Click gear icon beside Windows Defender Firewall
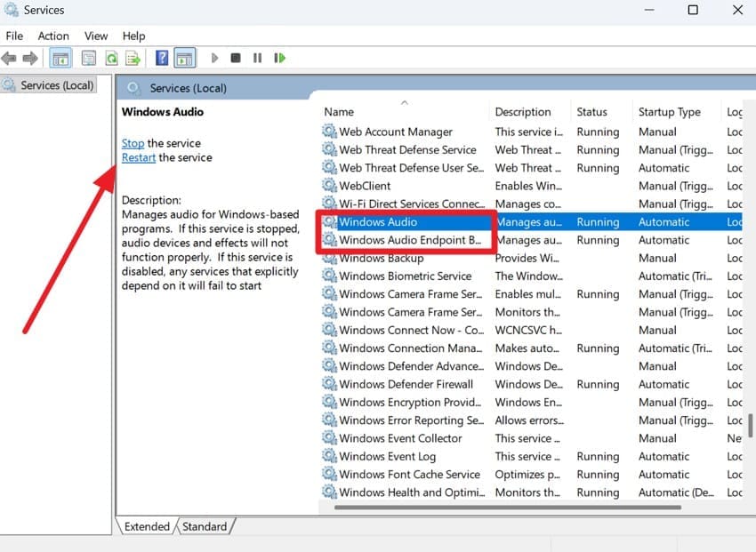The width and height of the screenshot is (756, 552). (x=329, y=383)
